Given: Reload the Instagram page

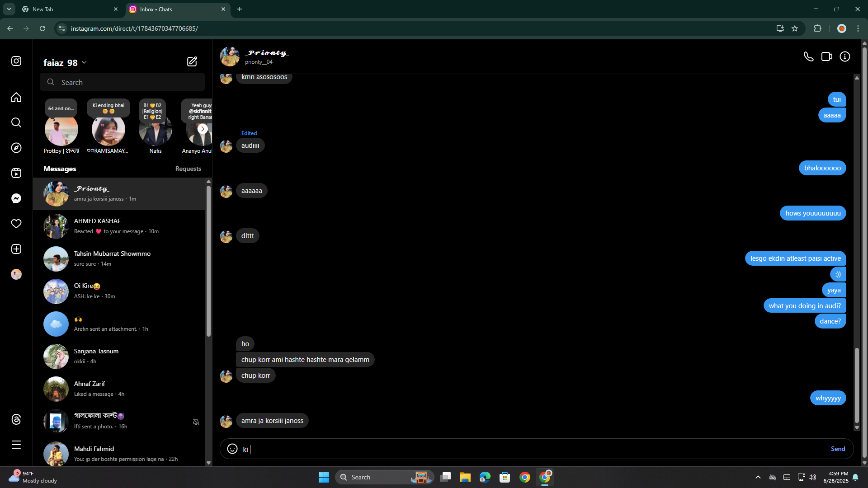Looking at the screenshot, I should pyautogui.click(x=42, y=28).
